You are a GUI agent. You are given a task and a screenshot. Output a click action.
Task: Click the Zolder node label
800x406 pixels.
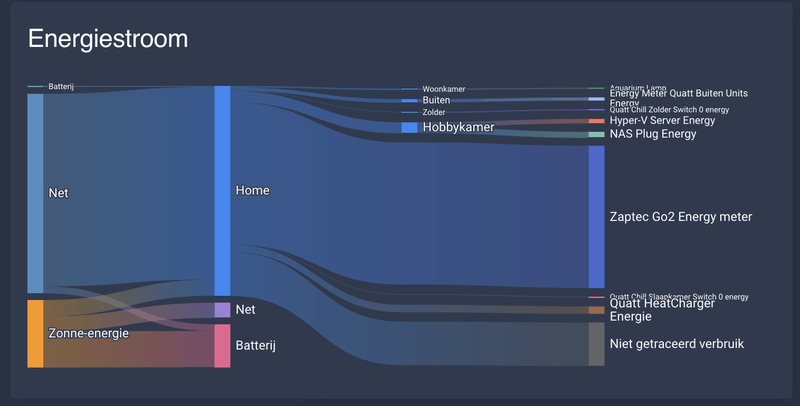pyautogui.click(x=434, y=112)
